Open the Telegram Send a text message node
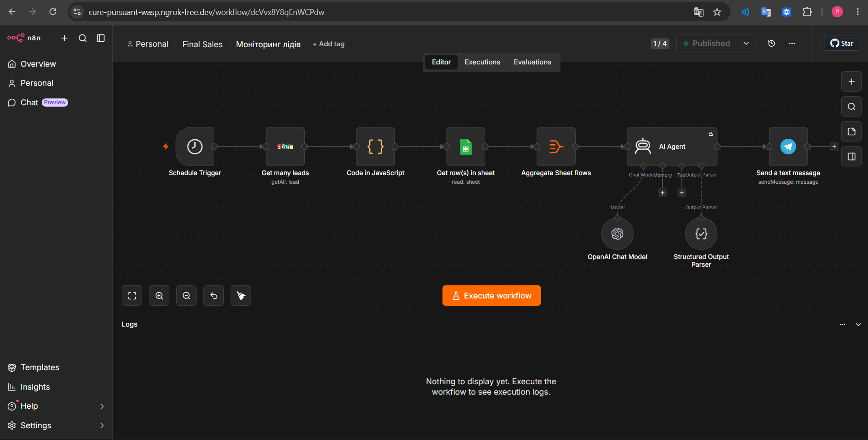The image size is (868, 440). click(788, 147)
